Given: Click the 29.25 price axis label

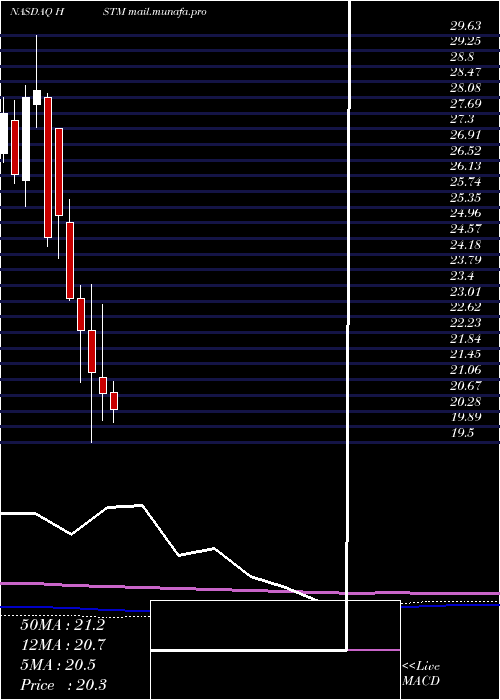Looking at the screenshot, I should [465, 41].
